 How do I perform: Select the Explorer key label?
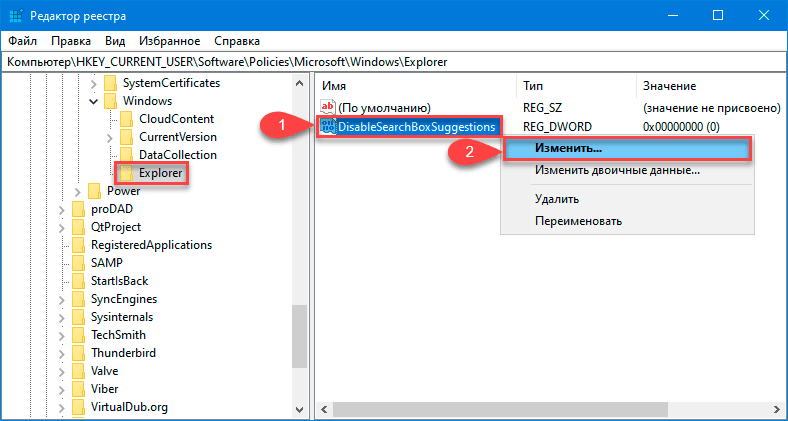(161, 173)
